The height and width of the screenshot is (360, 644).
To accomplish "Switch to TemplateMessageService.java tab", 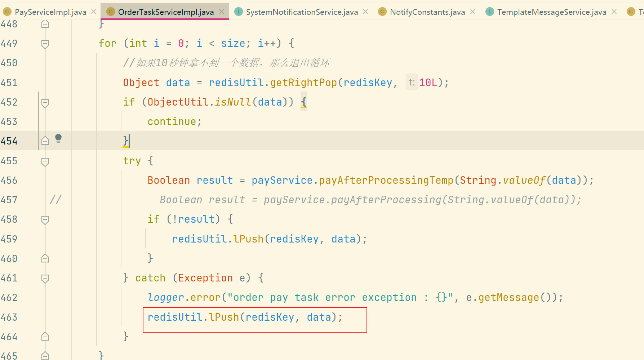I will click(x=552, y=12).
